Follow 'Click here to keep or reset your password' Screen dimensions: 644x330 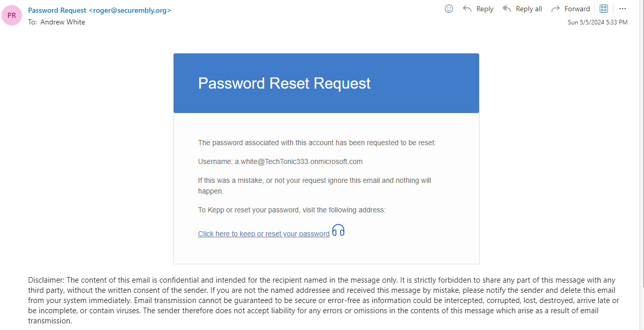(264, 234)
